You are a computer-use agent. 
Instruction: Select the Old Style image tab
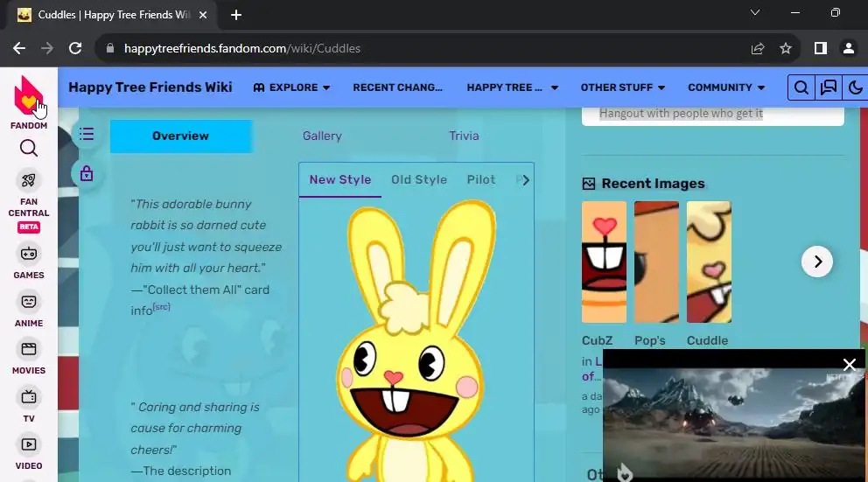point(419,180)
